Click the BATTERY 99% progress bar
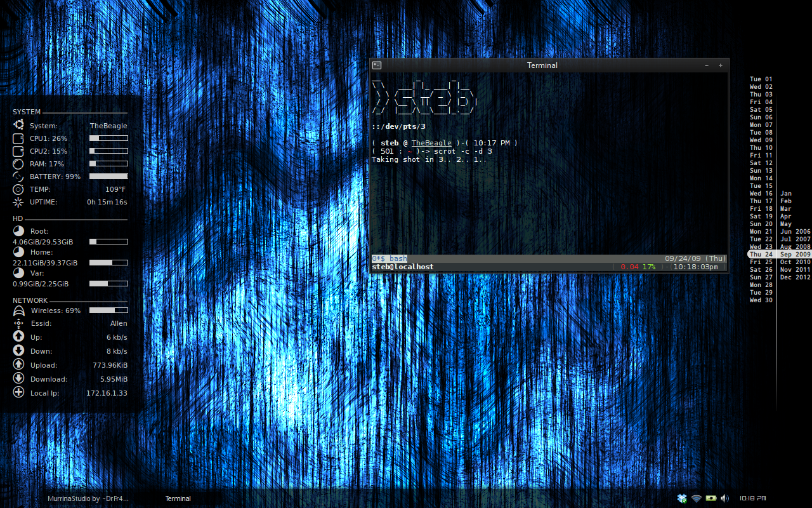 [108, 177]
